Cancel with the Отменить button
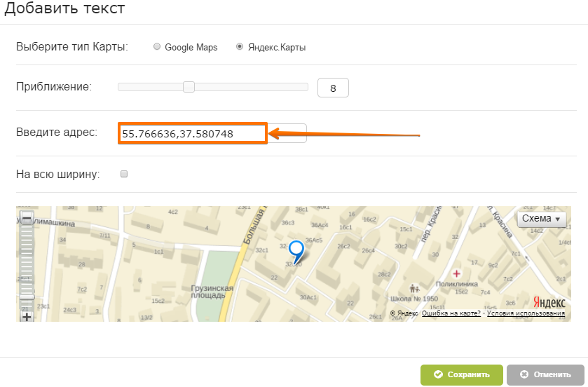588x387 pixels. pos(545,375)
